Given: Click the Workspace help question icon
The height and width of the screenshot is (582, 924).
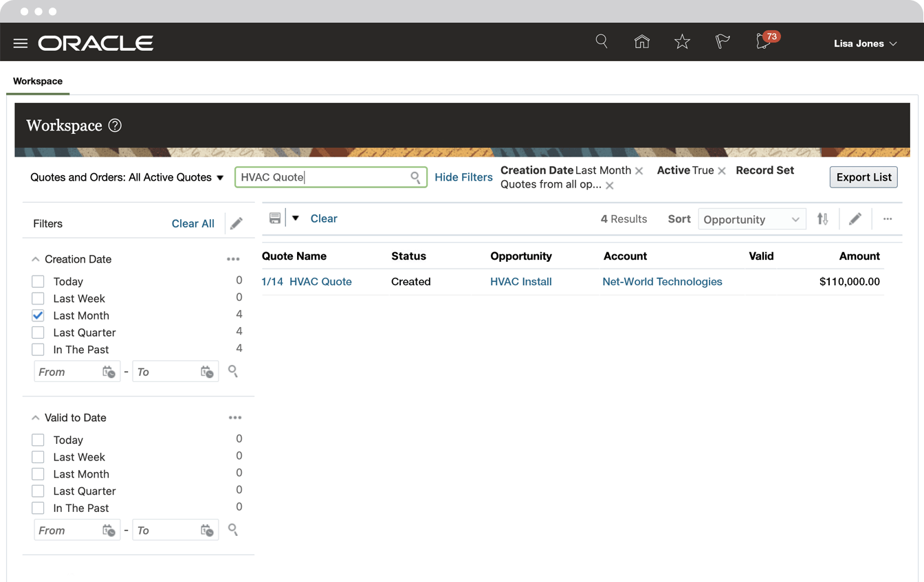Looking at the screenshot, I should [x=115, y=126].
